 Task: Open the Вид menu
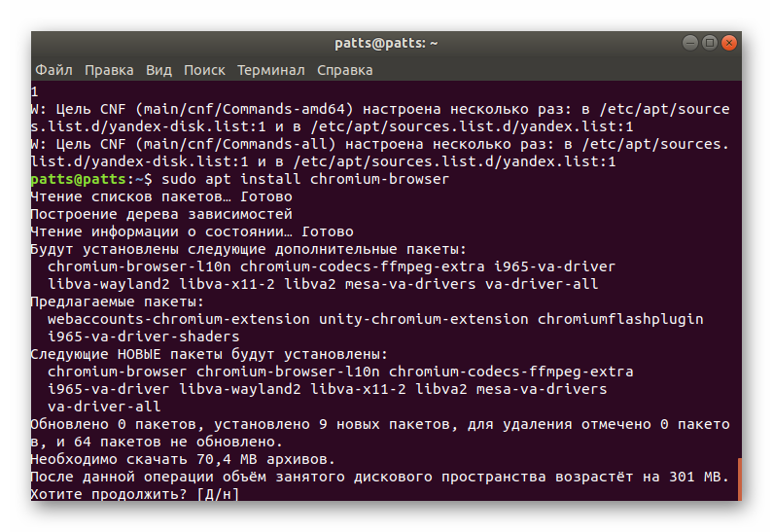[158, 70]
